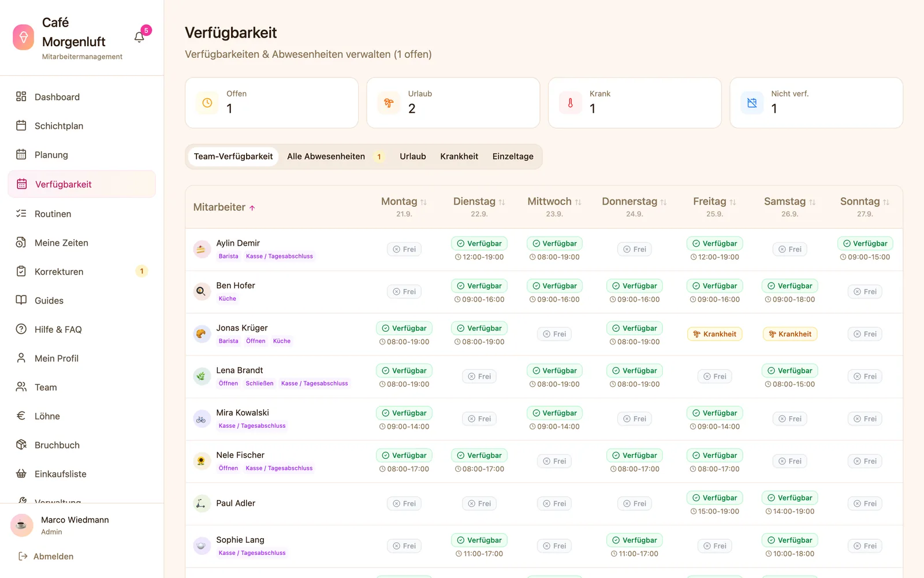
Task: Open the Krankheit tab
Action: (459, 157)
